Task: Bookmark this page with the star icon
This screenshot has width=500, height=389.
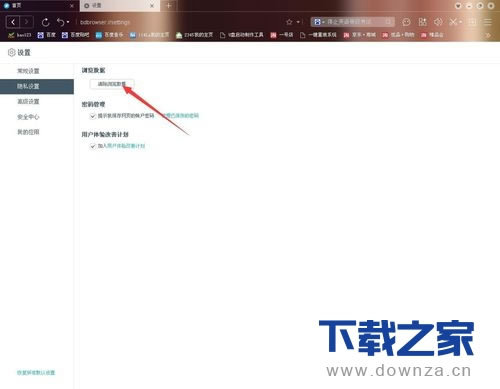Action: (x=289, y=22)
